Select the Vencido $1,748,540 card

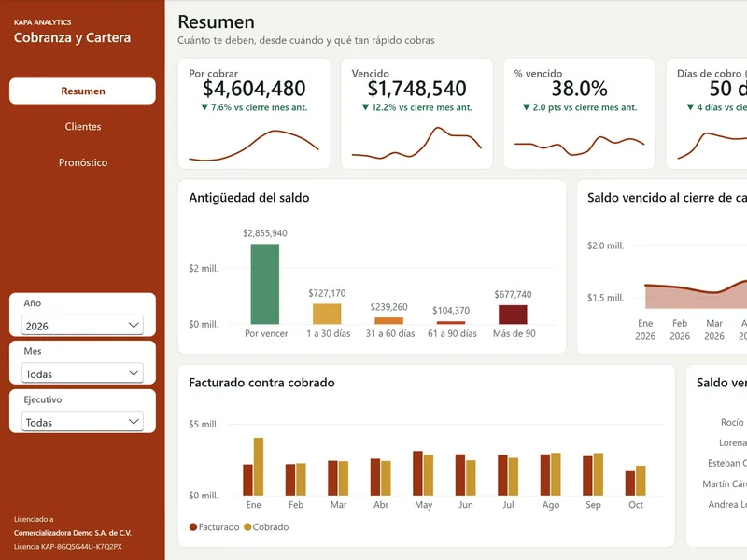tap(416, 114)
